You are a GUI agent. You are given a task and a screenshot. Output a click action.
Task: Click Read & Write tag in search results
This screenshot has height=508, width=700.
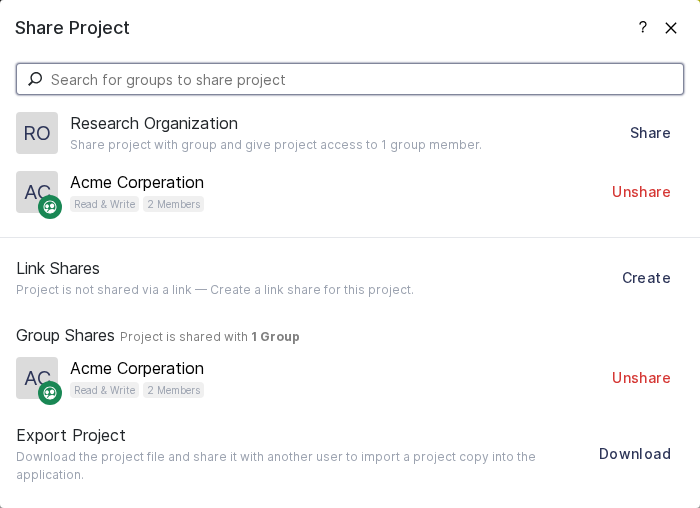[104, 204]
